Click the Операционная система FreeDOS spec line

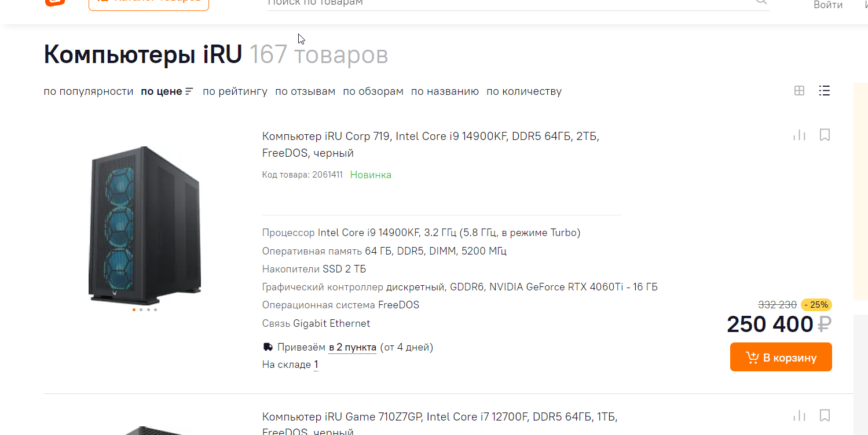340,305
